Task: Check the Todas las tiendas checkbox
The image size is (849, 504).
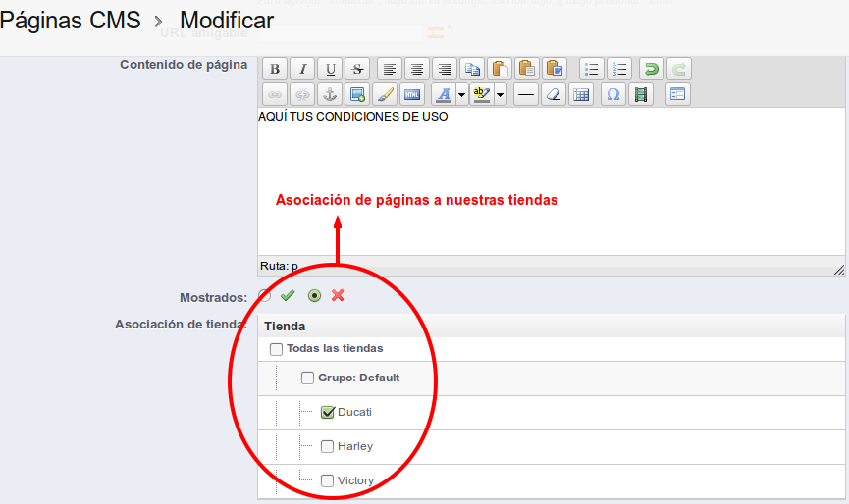Action: click(276, 349)
